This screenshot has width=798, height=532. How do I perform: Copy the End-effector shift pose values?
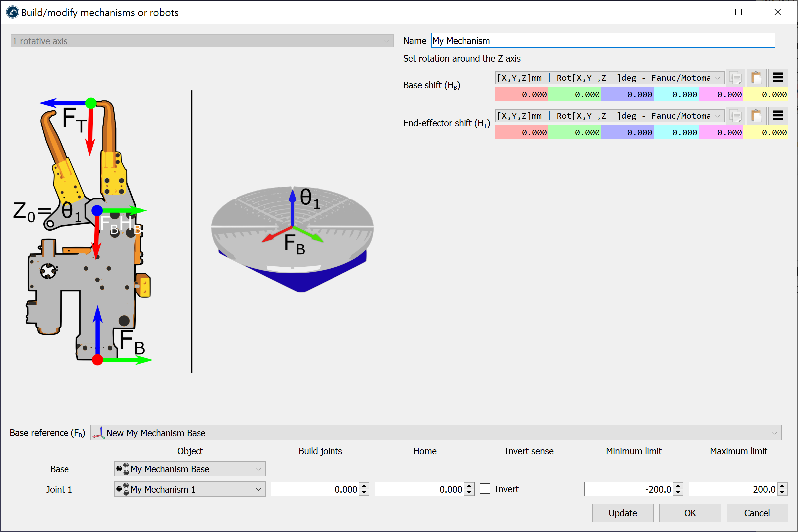735,116
